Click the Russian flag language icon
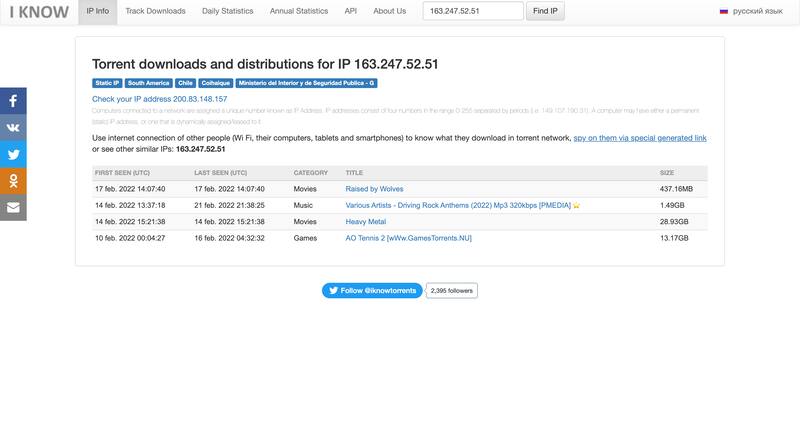This screenshot has height=440, width=800. [724, 11]
